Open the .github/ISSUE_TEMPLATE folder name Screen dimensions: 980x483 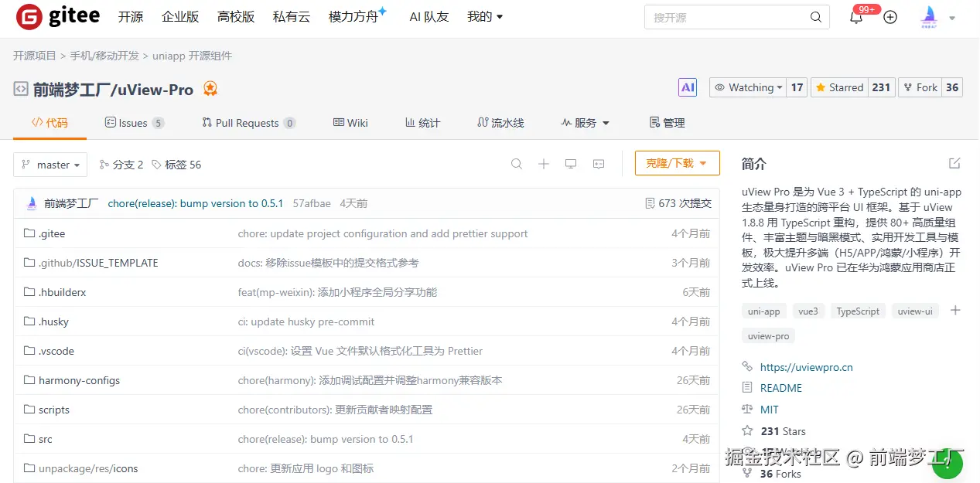pos(98,263)
